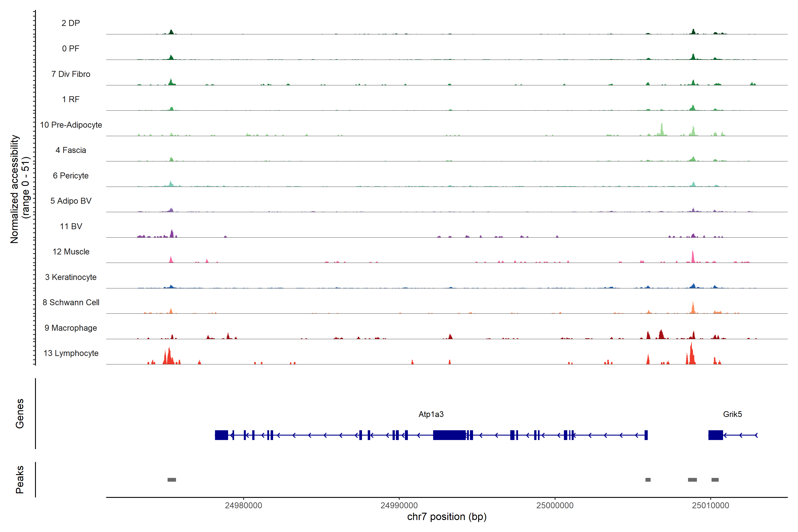Click the 13 Lymphocyte track label
The height and width of the screenshot is (532, 798).
point(71,353)
